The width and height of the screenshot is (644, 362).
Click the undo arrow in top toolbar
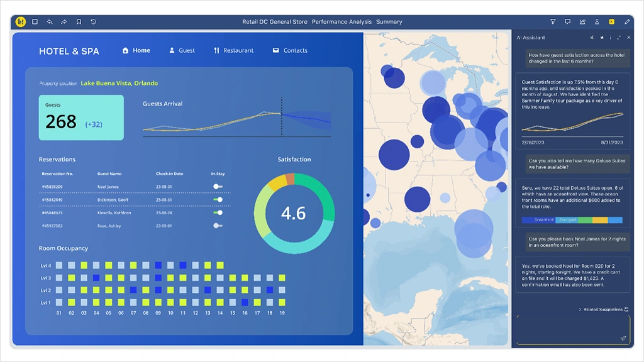50,21
